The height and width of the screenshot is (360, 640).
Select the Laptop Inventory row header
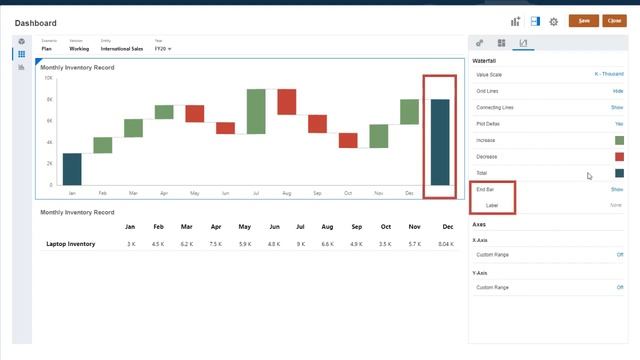point(71,244)
